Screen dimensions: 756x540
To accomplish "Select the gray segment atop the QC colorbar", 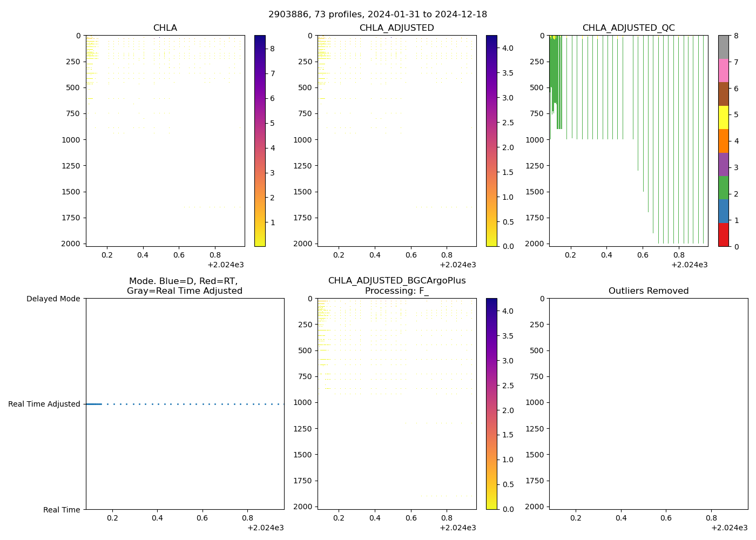I will pos(724,47).
